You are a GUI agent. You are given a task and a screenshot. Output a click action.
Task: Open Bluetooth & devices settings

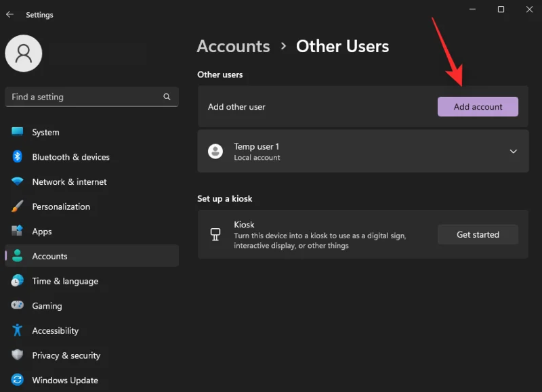click(x=71, y=156)
